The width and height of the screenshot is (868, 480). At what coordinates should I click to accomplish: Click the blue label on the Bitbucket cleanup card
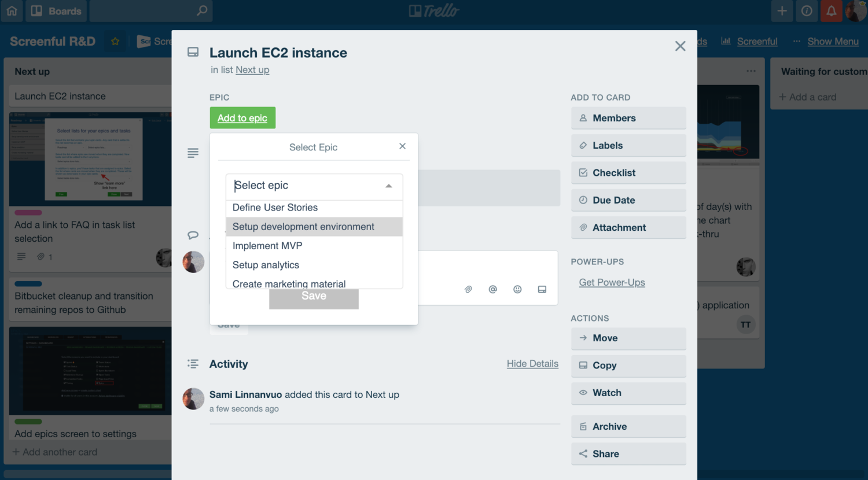(28, 284)
